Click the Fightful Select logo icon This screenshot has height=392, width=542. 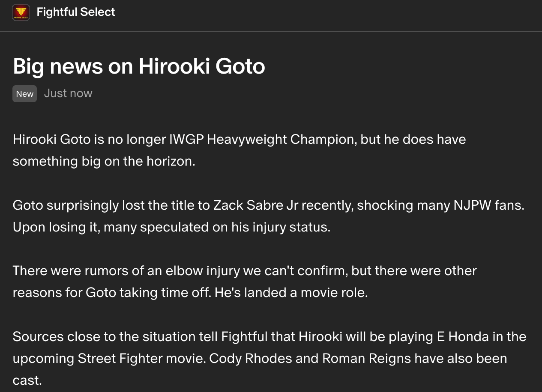point(21,12)
